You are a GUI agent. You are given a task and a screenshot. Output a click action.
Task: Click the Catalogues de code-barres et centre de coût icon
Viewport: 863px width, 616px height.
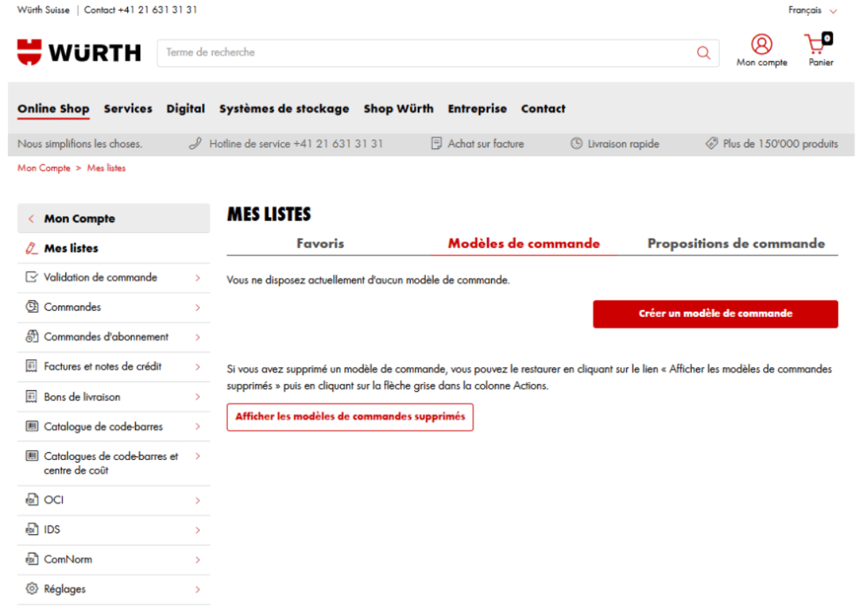point(31,456)
